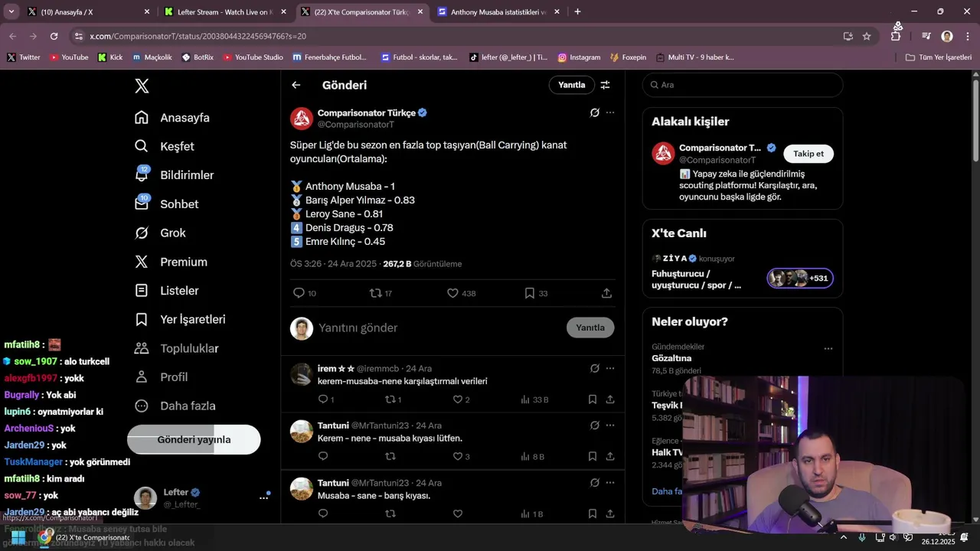This screenshot has height=551, width=980.
Task: Expand Daha fazla menu
Action: (175, 406)
